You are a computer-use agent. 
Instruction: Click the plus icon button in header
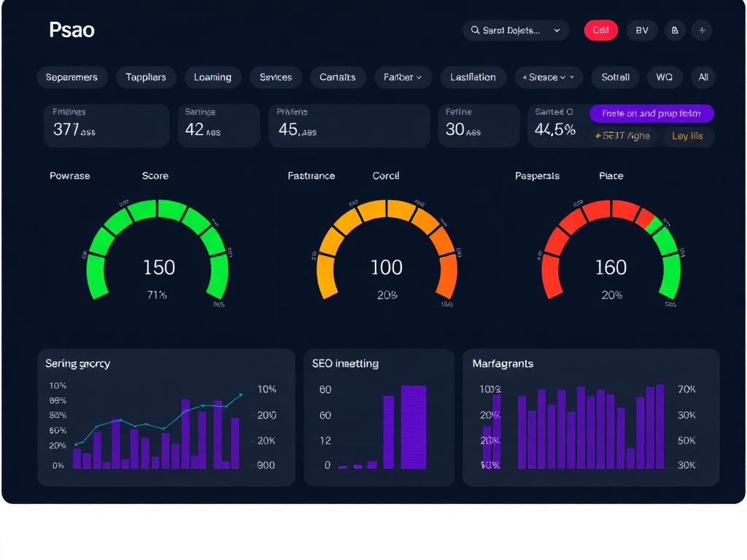(702, 31)
